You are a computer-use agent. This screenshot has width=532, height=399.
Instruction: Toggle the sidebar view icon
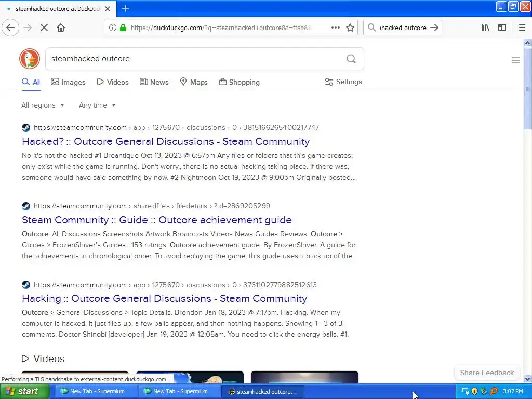[x=502, y=28]
